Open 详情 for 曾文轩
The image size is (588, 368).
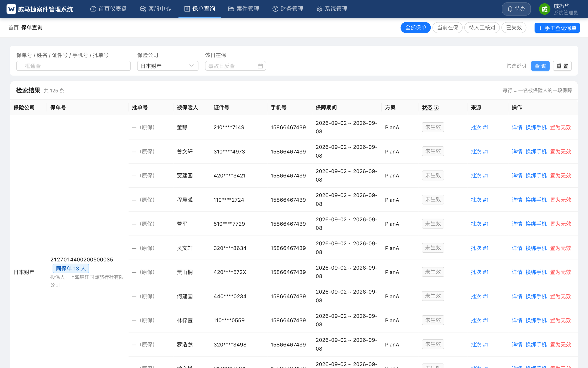[517, 152]
